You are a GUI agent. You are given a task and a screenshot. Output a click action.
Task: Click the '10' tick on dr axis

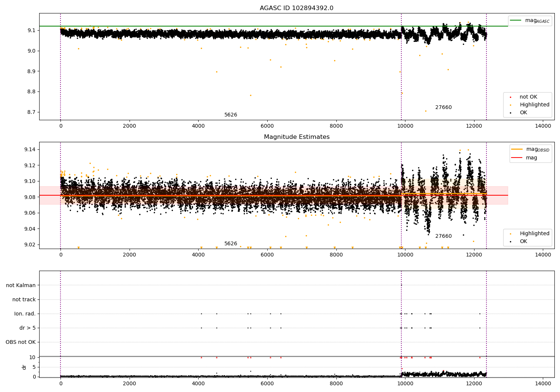click(32, 358)
